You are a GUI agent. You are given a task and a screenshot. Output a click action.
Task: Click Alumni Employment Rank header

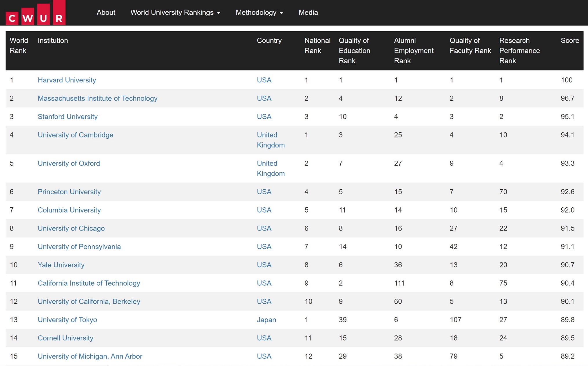coord(414,50)
